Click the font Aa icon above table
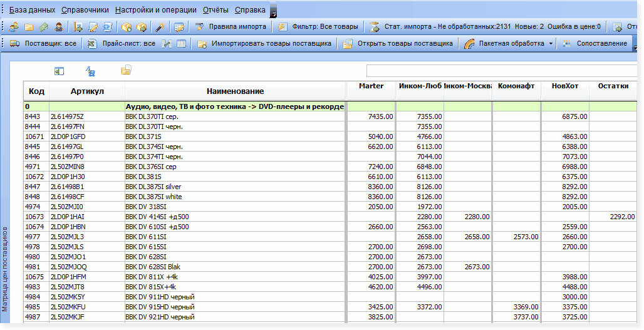The width and height of the screenshot is (644, 330). (x=90, y=71)
